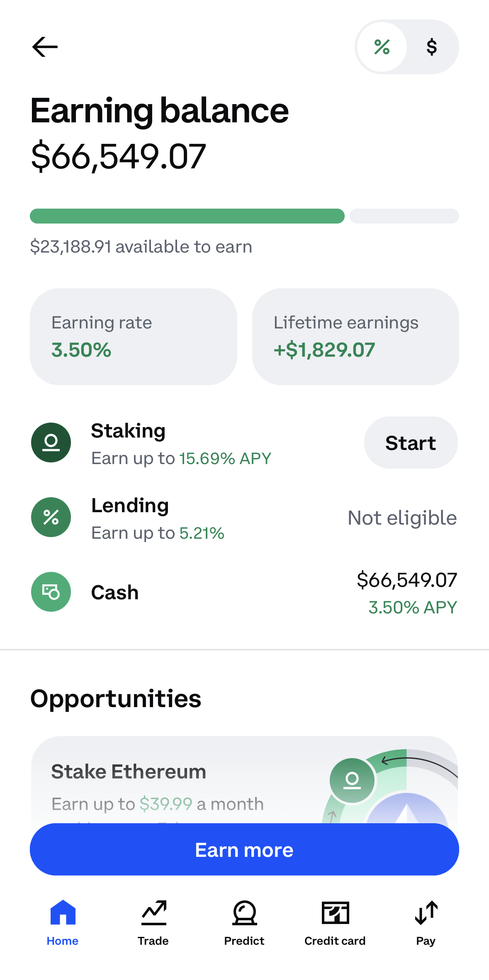Tap the Lending Not eligible label

click(x=402, y=518)
